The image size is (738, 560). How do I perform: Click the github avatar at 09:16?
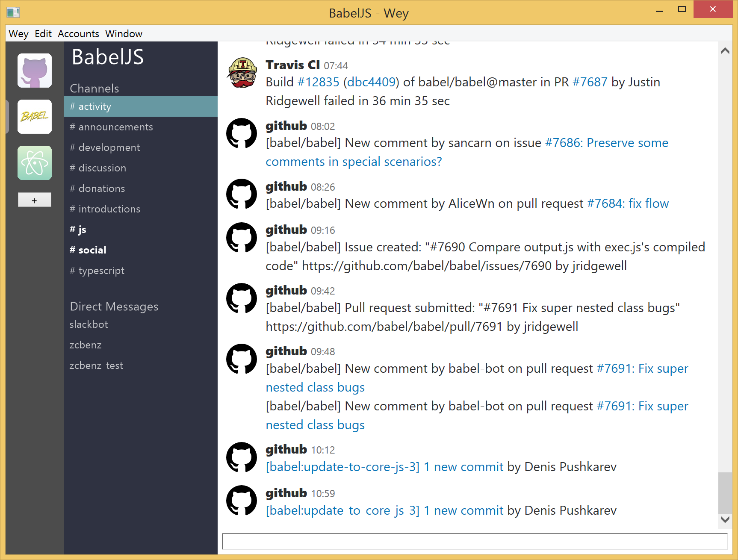point(242,237)
